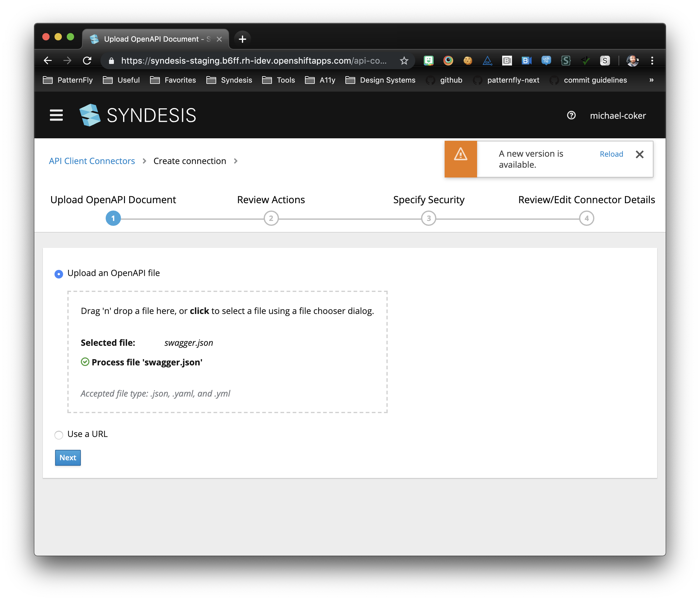This screenshot has width=700, height=601.
Task: Click the green S extension icon
Action: click(566, 61)
